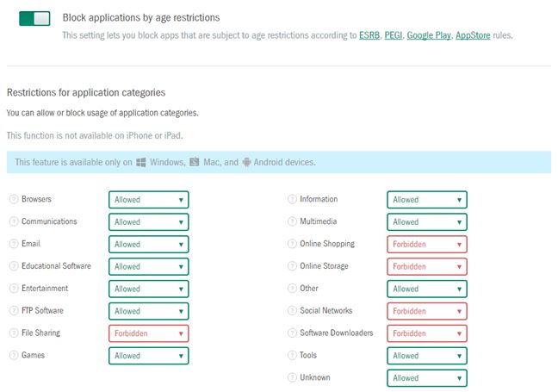Click the Educational Software category label
This screenshot has height=392, width=558.
tap(56, 266)
